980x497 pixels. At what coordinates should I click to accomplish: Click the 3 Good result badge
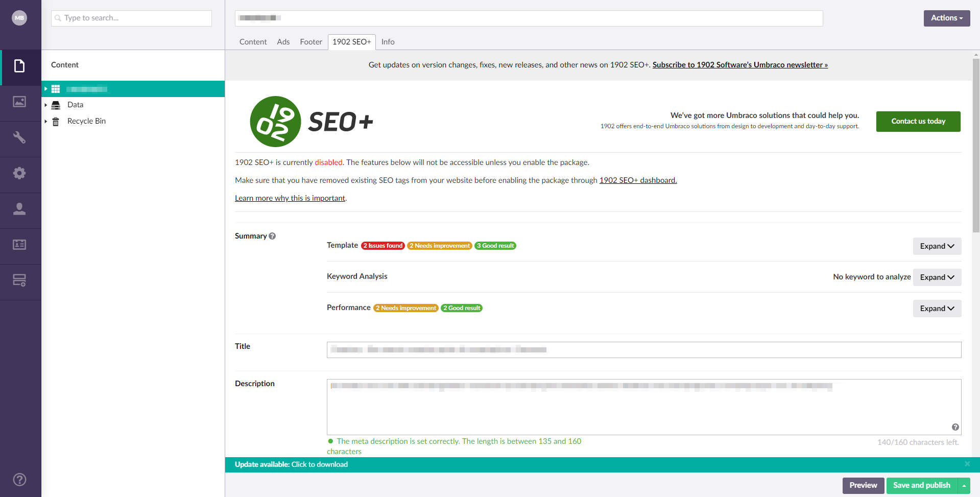coord(495,246)
